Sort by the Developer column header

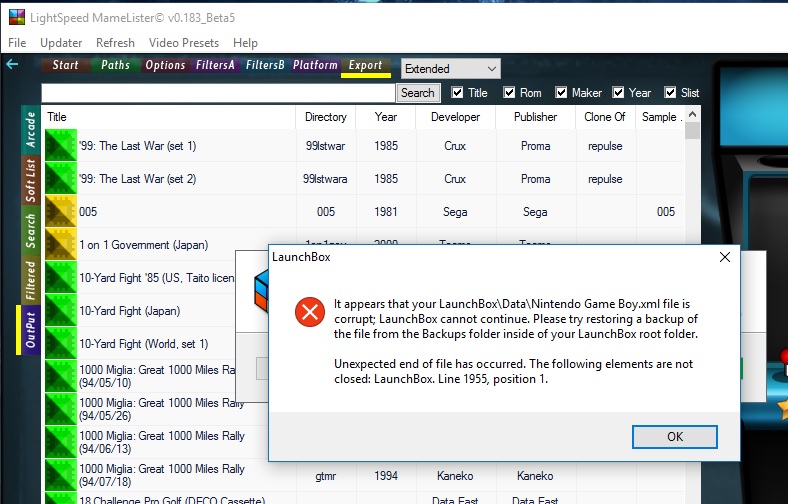[x=455, y=117]
